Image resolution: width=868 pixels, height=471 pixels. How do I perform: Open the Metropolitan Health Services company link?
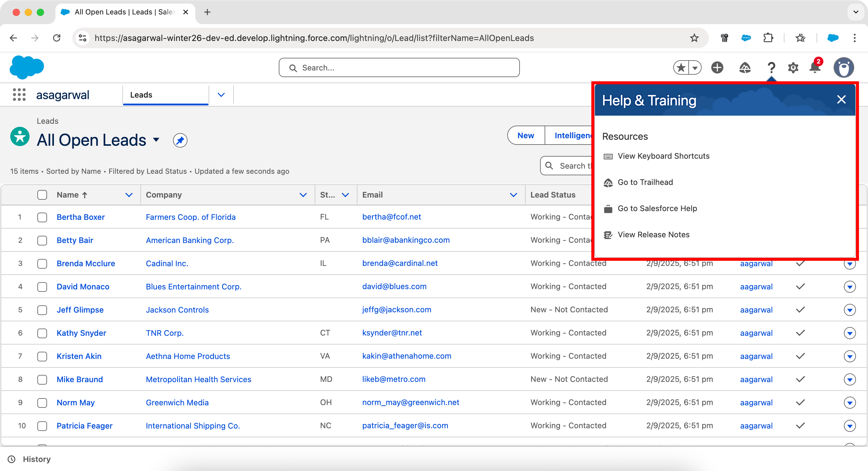199,379
